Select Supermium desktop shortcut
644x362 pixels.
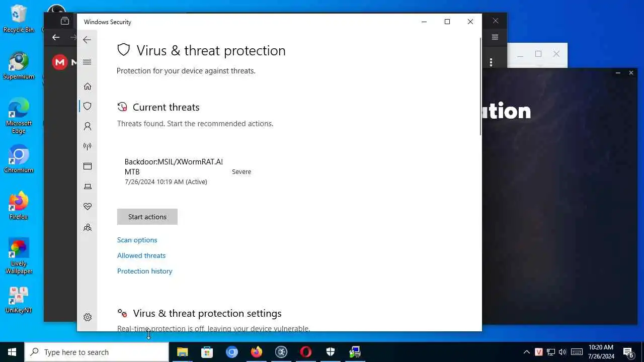[x=19, y=66]
